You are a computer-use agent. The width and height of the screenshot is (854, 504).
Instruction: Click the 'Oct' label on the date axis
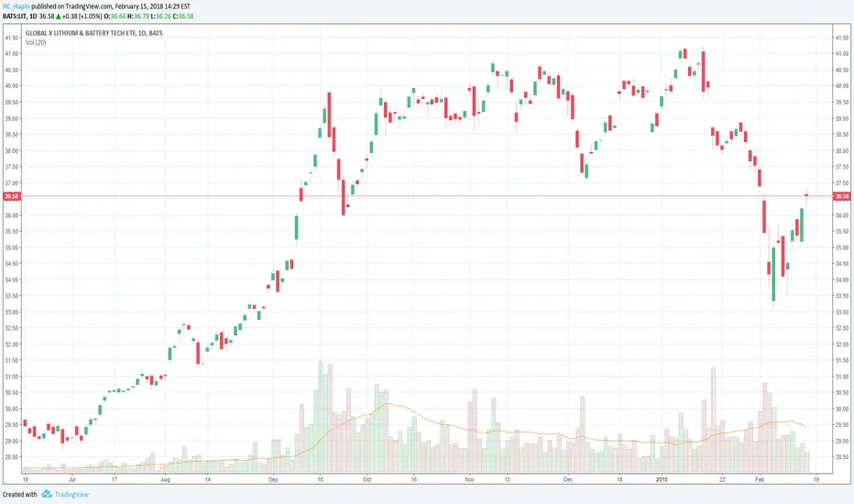point(367,479)
